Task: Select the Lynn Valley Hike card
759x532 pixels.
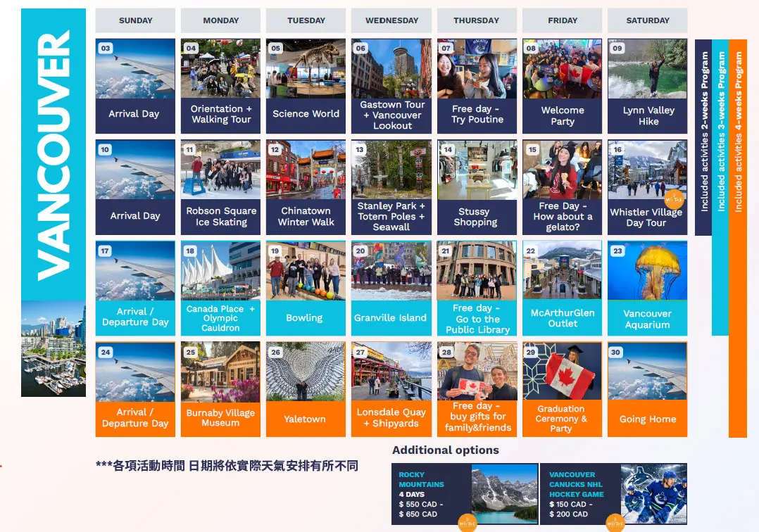Action: pos(648,86)
